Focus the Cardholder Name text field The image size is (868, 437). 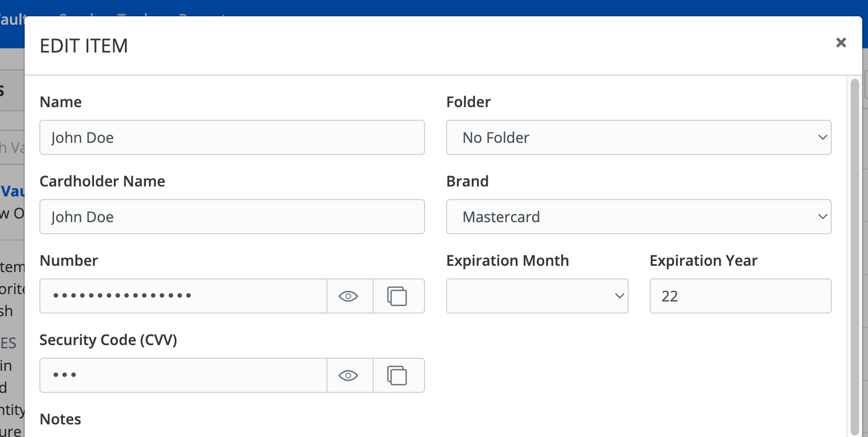pyautogui.click(x=232, y=217)
